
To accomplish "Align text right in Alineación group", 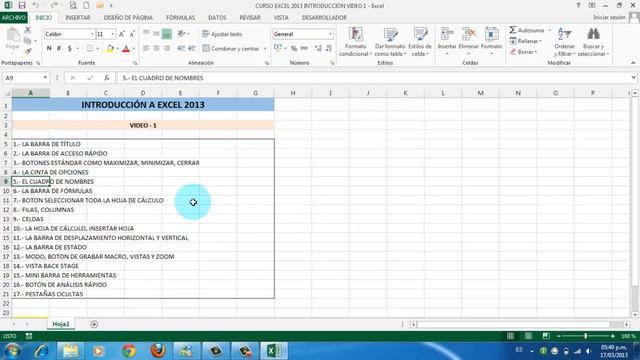I will click(167, 49).
